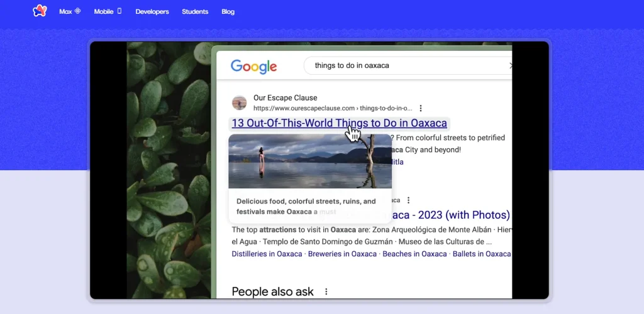This screenshot has width=644, height=314.
Task: Open the Students link in the header
Action: (x=195, y=11)
